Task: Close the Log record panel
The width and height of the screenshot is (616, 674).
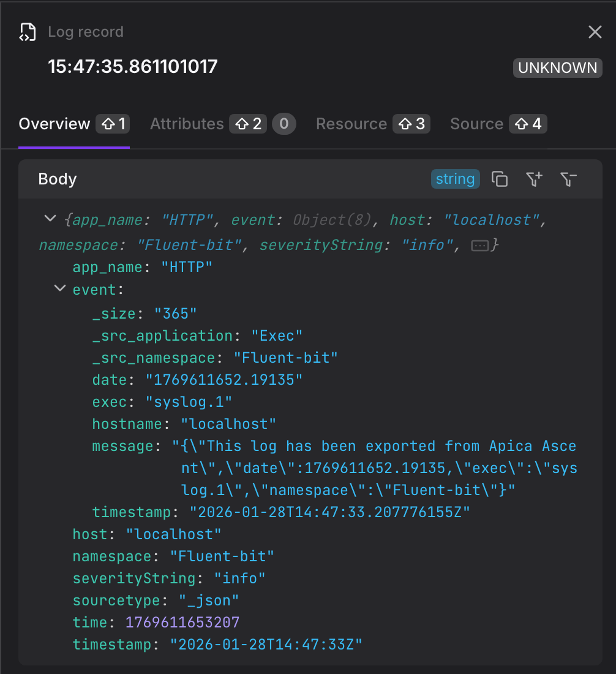Action: (x=595, y=32)
